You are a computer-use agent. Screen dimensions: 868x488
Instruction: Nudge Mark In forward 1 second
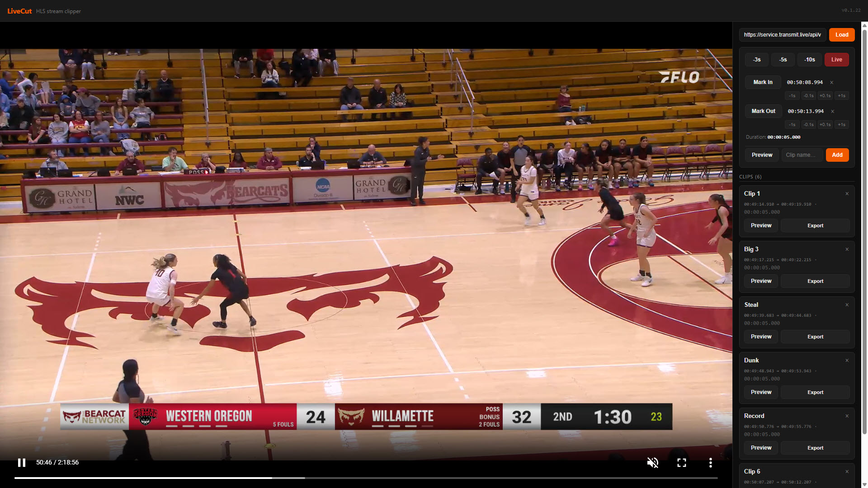click(x=841, y=96)
